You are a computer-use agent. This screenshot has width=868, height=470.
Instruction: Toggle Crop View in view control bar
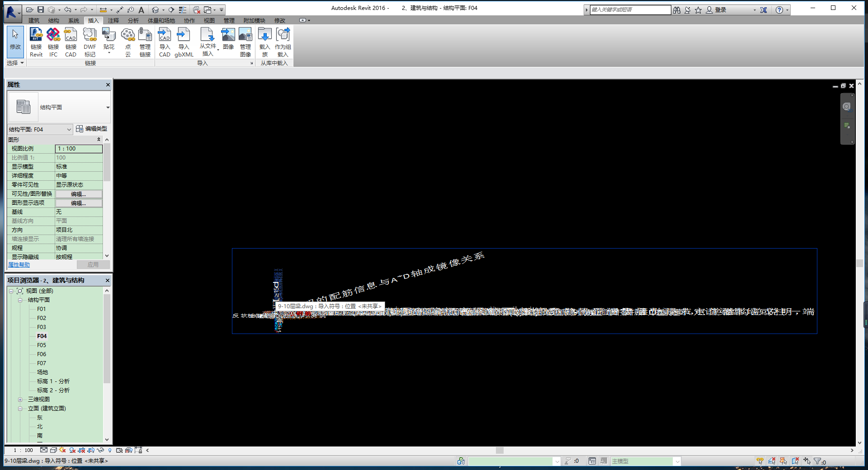[82, 450]
